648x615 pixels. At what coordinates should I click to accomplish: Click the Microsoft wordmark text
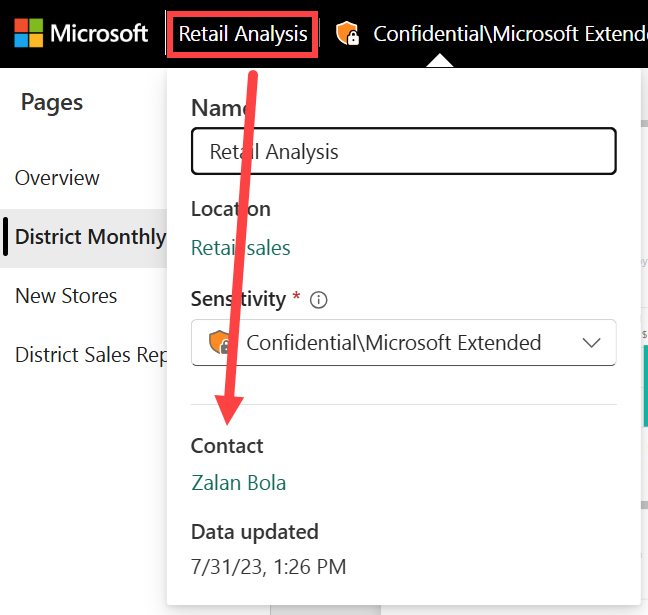(x=99, y=33)
